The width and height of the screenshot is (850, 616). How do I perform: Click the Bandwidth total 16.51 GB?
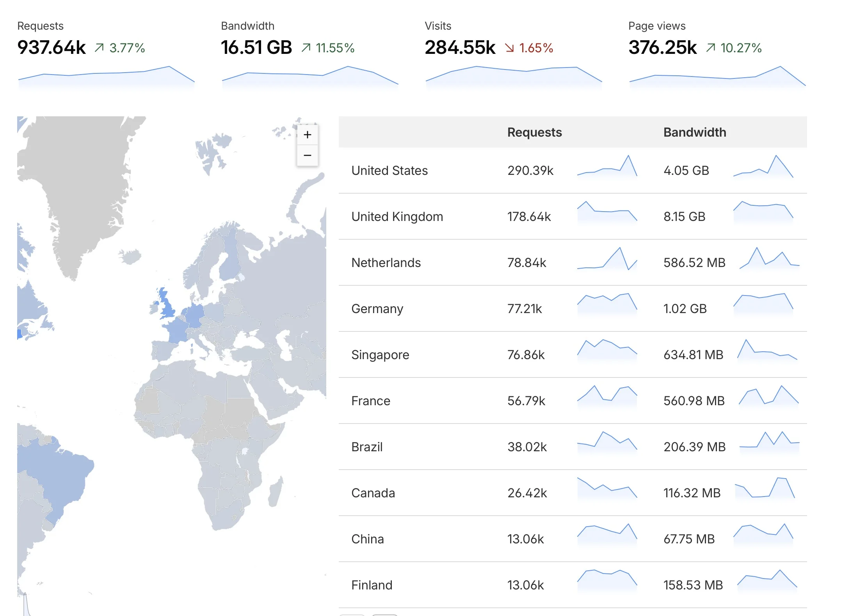256,48
